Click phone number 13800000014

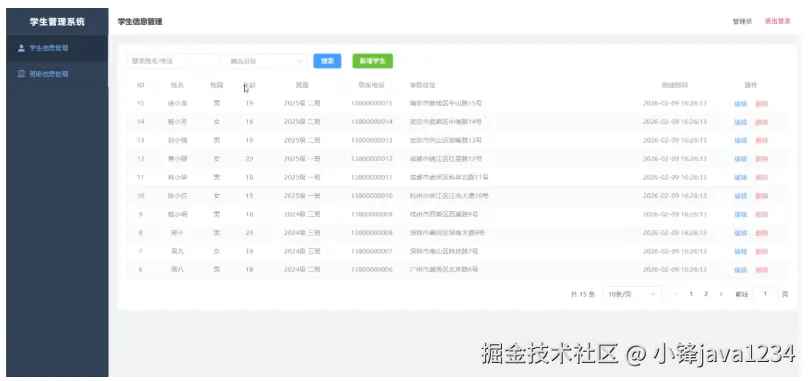point(371,122)
